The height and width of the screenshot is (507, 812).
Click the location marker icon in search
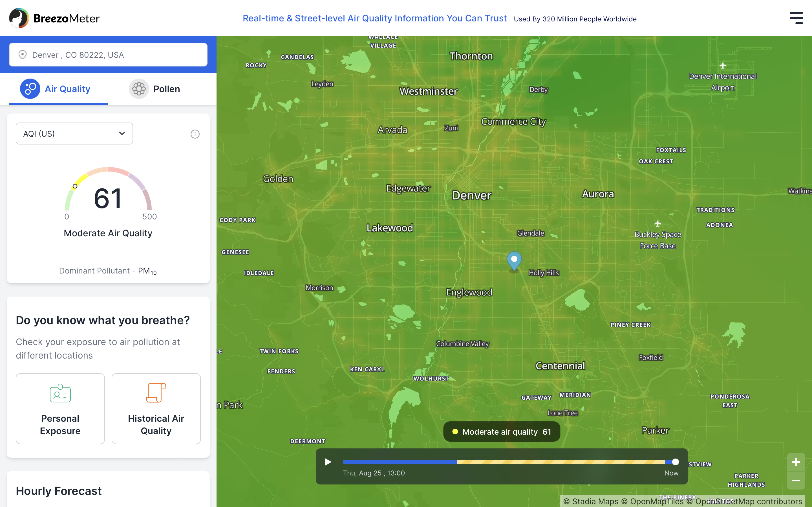coord(23,55)
